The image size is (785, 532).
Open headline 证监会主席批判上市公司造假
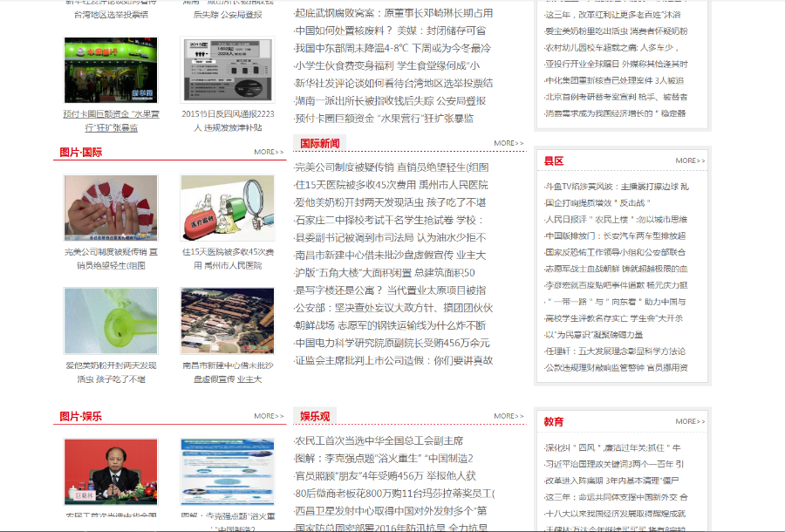(x=393, y=360)
